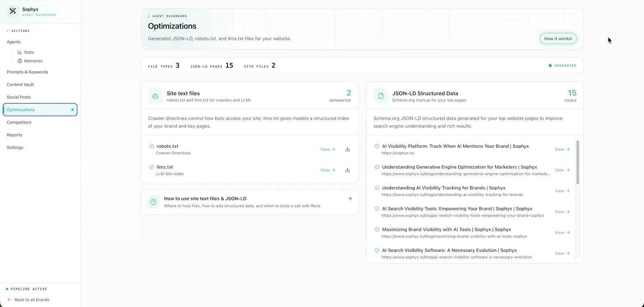Click check icon beside Understanding Generative Engine Optimization
The image size is (644, 307).
377,167
